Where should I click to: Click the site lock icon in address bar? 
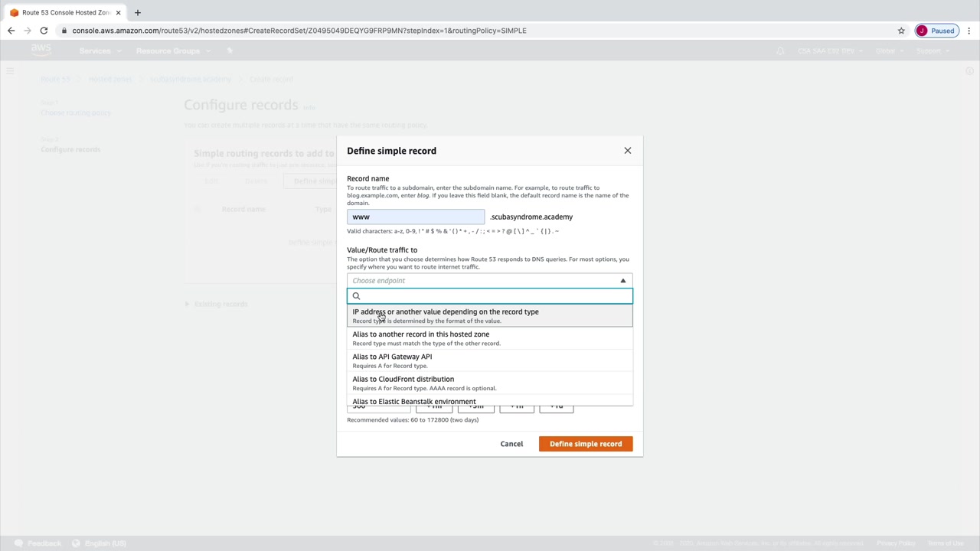(x=64, y=31)
